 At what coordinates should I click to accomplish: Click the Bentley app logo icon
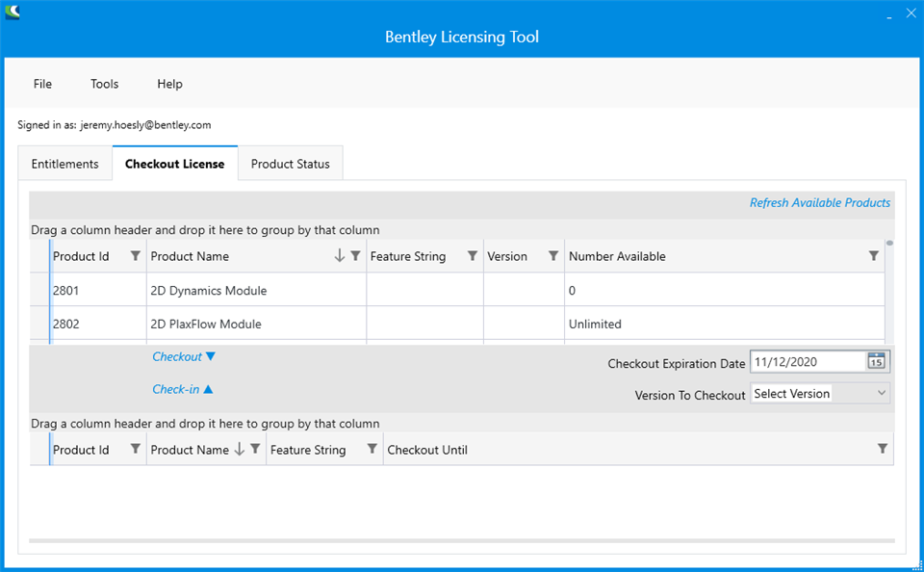point(13,12)
